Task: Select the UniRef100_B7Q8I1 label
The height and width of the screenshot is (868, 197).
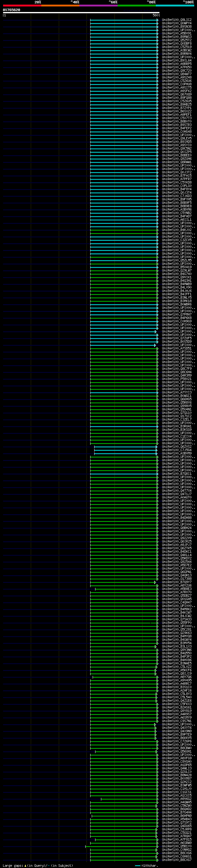Action: tap(177, 474)
